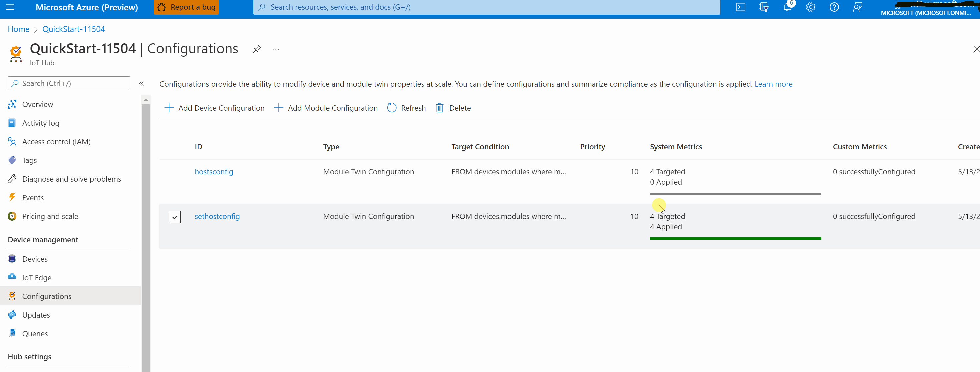Scroll the horizontal System Metrics scrollbar
980x372 pixels.
point(735,192)
